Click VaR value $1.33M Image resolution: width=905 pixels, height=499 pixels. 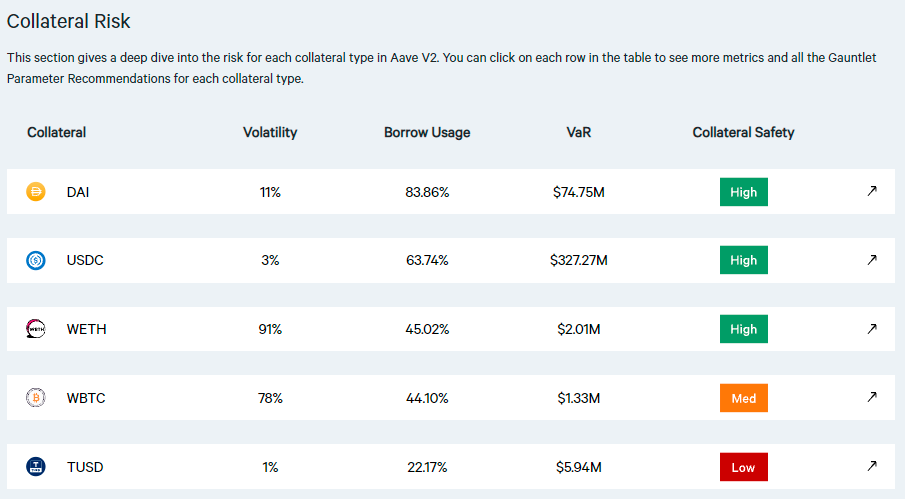point(579,398)
